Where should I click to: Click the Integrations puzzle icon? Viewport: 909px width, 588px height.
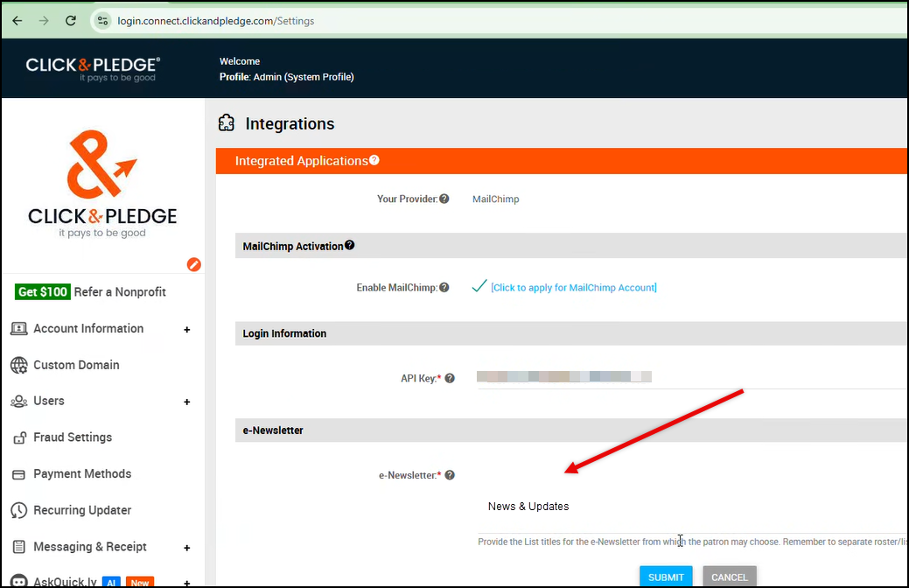click(x=226, y=122)
